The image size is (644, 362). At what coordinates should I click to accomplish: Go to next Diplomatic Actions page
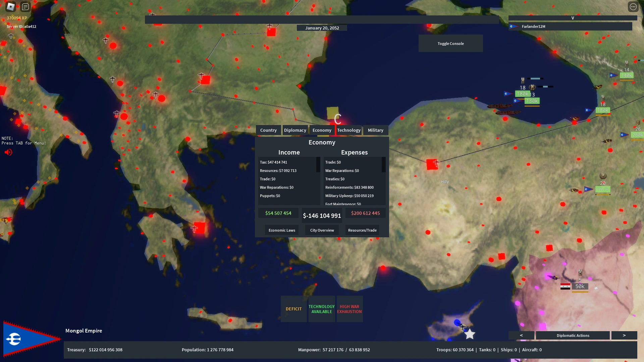point(624,335)
